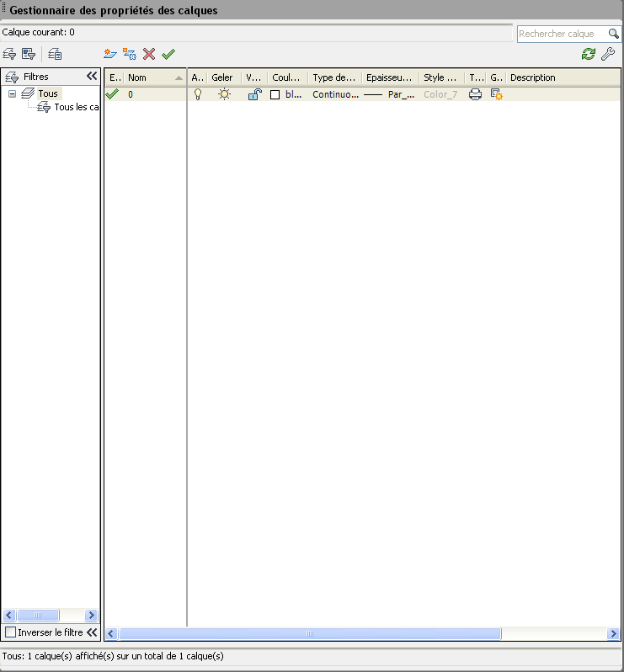This screenshot has width=624, height=672.
Task: Click the chevron beside Inverser le filtre
Action: coord(92,632)
